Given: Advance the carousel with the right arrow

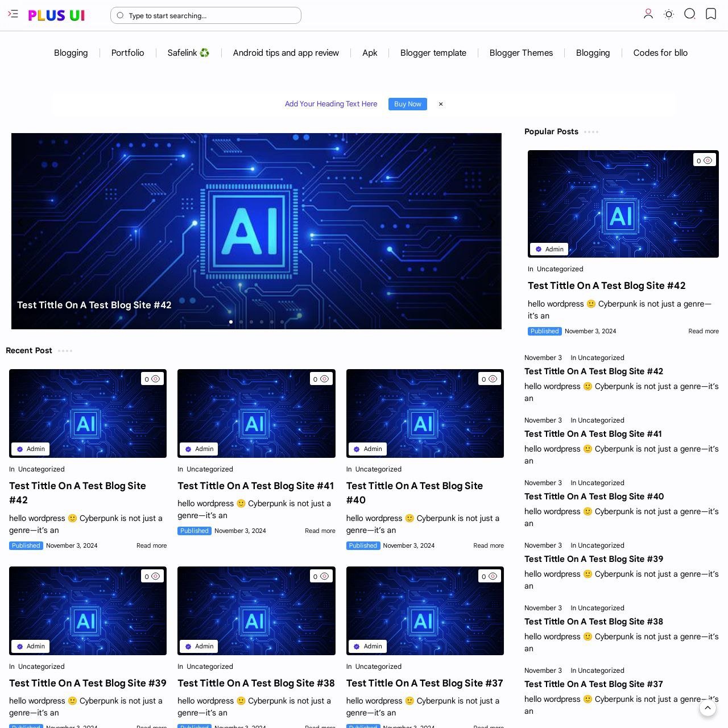Looking at the screenshot, I should tap(491, 222).
